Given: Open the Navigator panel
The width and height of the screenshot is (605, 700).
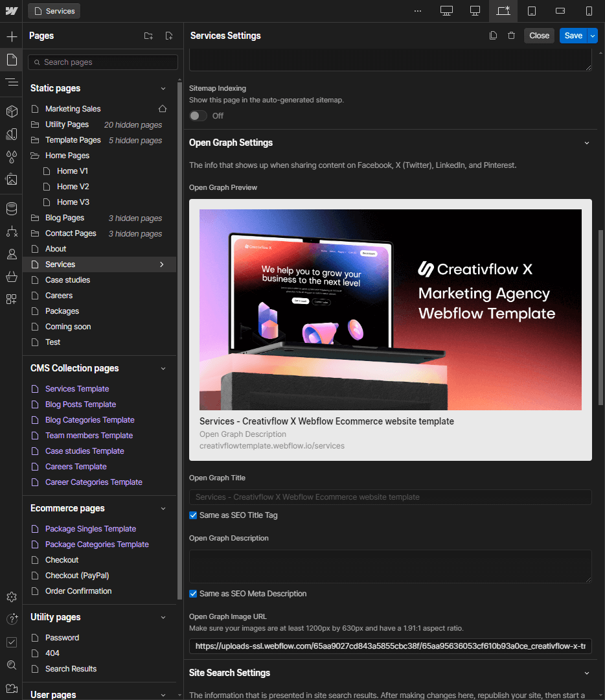Looking at the screenshot, I should (11, 82).
